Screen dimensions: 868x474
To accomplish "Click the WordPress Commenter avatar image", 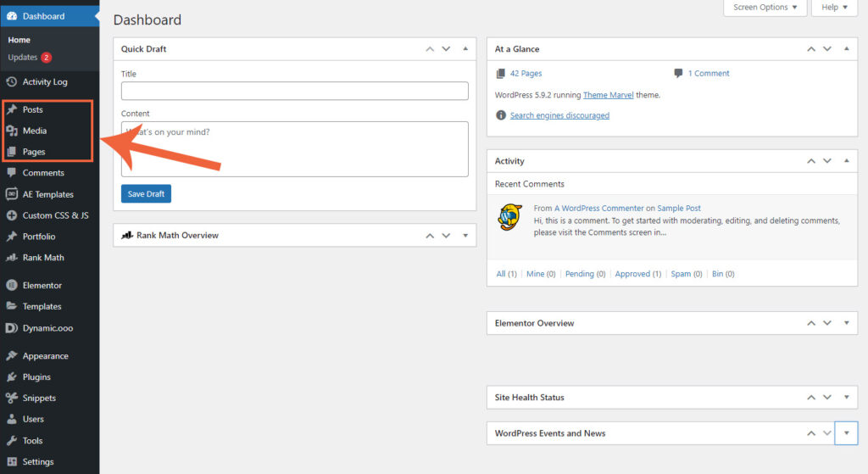I will pos(509,217).
